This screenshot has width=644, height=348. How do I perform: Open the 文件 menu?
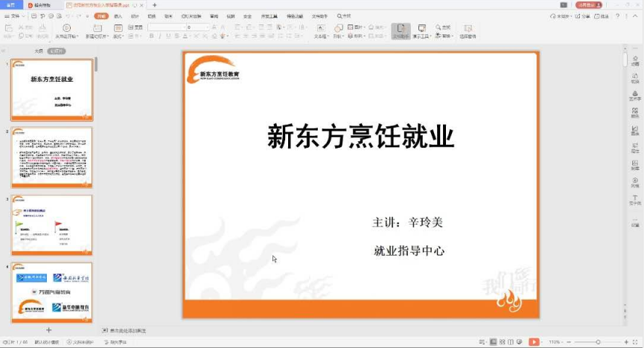(x=14, y=16)
